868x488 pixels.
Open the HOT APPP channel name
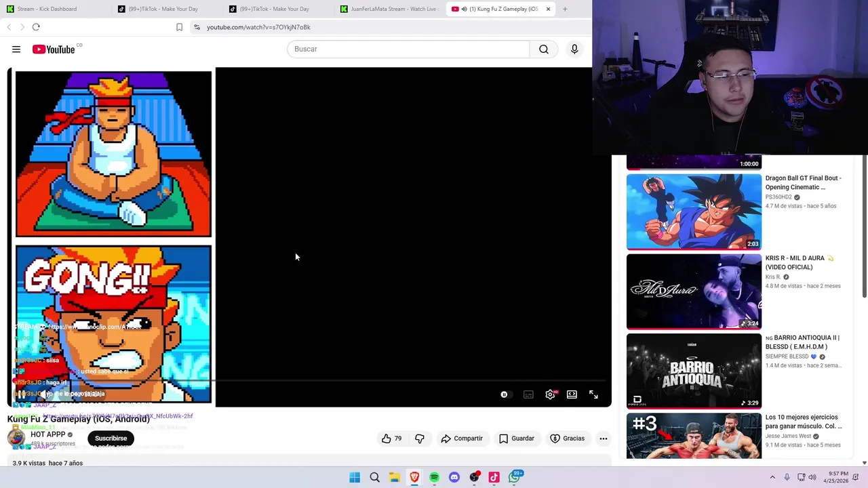[48, 434]
